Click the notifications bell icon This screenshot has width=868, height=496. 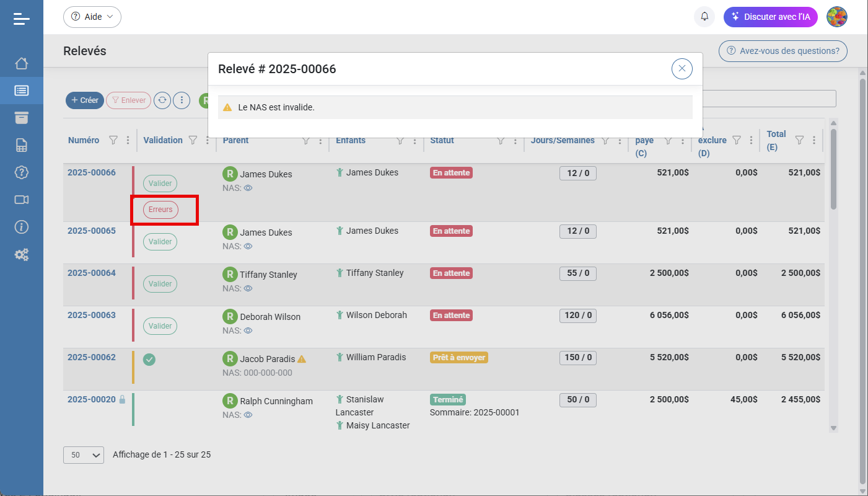(x=704, y=17)
